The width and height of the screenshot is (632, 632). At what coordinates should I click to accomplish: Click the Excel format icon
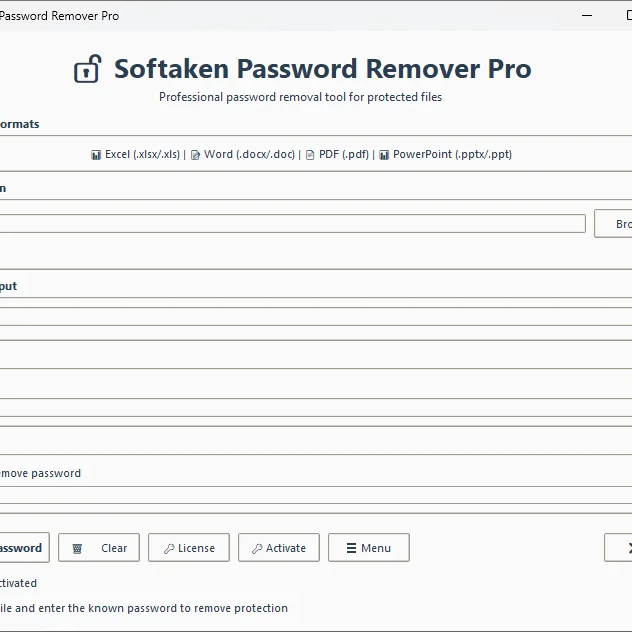click(x=96, y=155)
